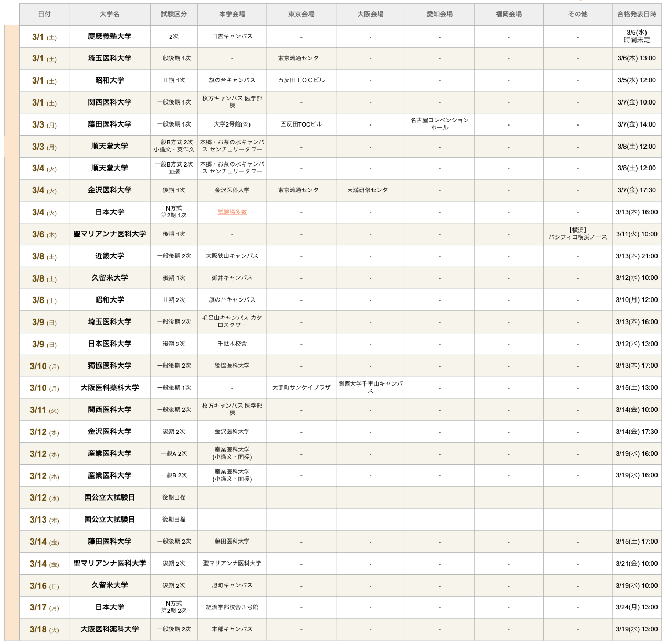Click the 天満研修センター venue cell
This screenshot has height=644, width=667.
point(370,190)
